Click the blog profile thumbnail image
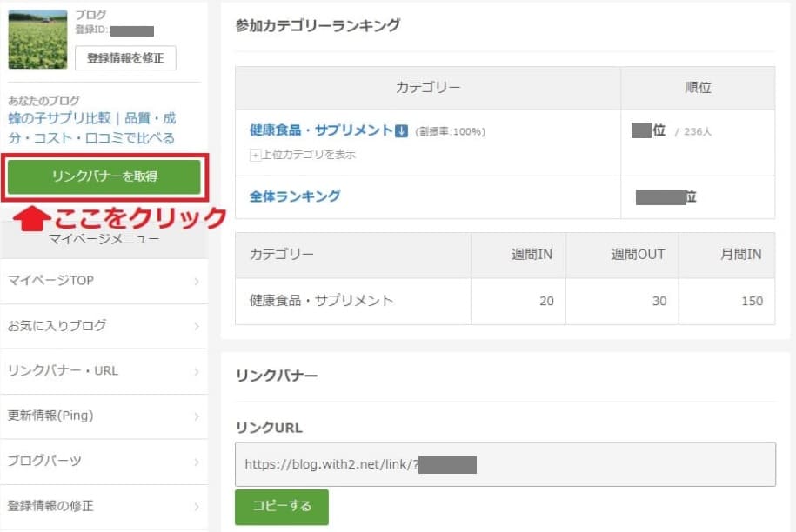Viewport: 796px width, 532px height. tap(37, 39)
